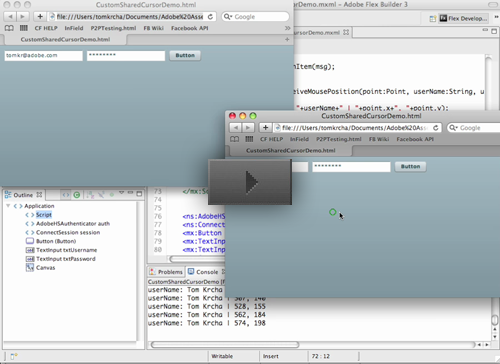Image resolution: width=500 pixels, height=364 pixels.
Task: Click Button in the rear Safari page
Action: (x=185, y=55)
